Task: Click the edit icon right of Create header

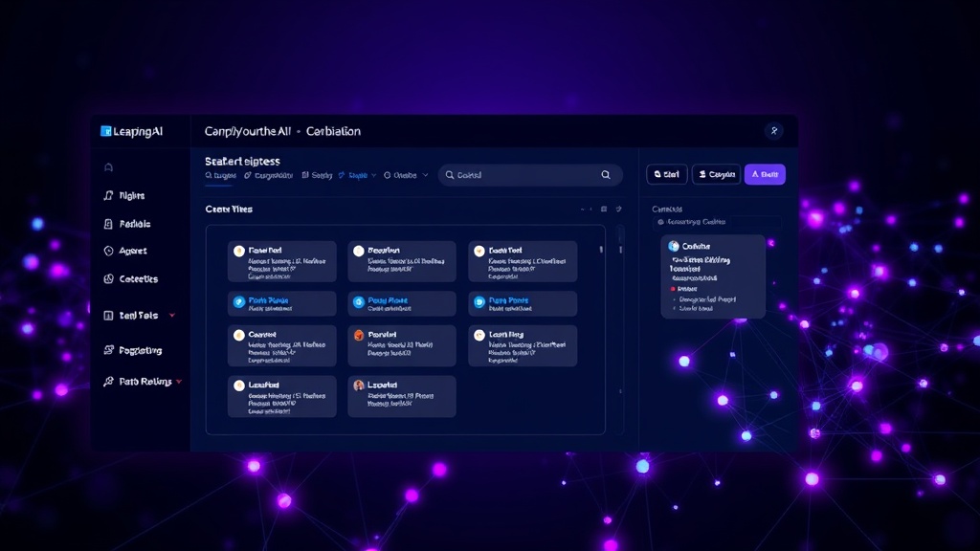Action: coord(619,209)
